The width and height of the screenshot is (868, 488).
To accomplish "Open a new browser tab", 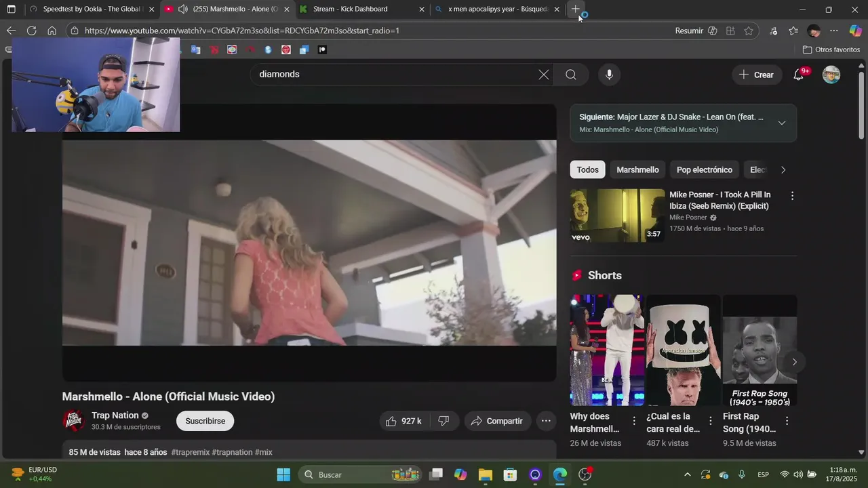I will [576, 9].
